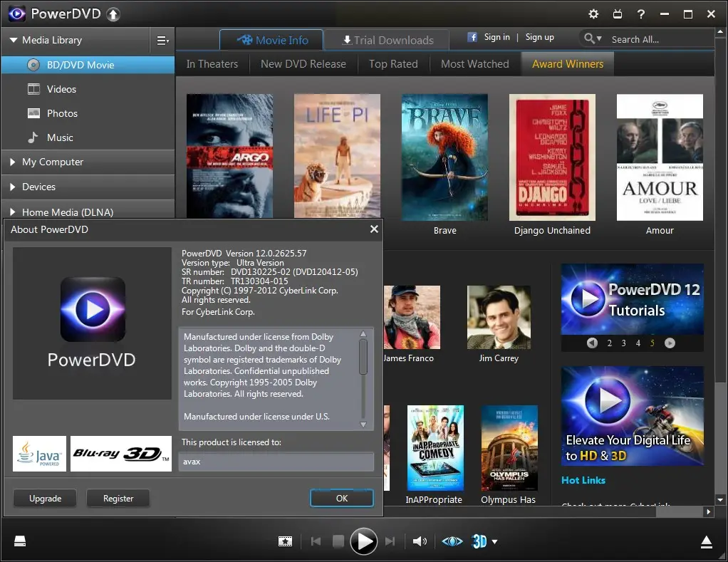
Task: Switch to Movie Info tab
Action: pos(271,40)
